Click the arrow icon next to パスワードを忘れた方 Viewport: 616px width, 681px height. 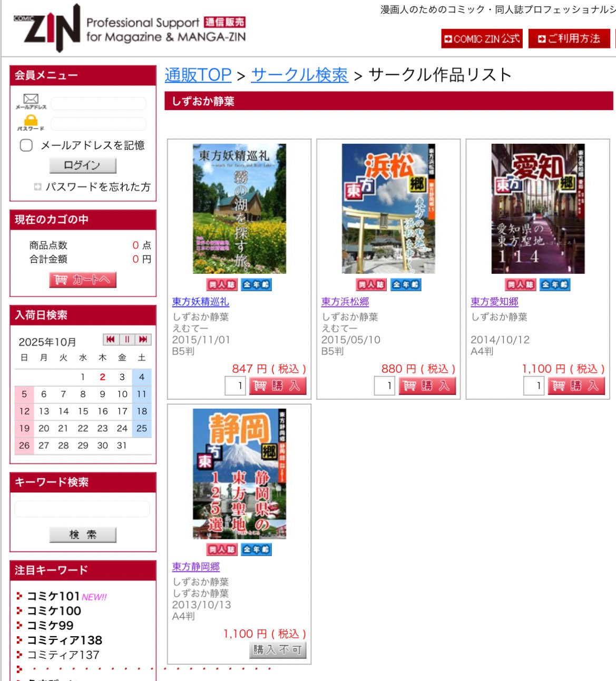36,187
